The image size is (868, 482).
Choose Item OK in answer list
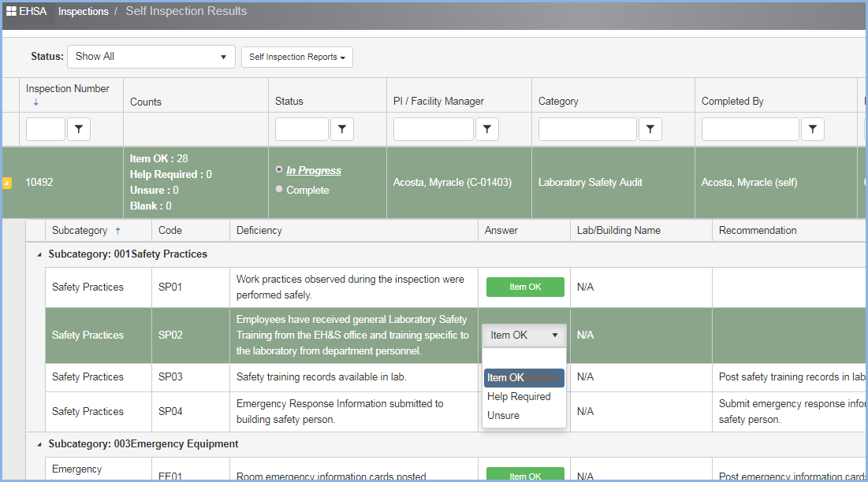(x=523, y=377)
